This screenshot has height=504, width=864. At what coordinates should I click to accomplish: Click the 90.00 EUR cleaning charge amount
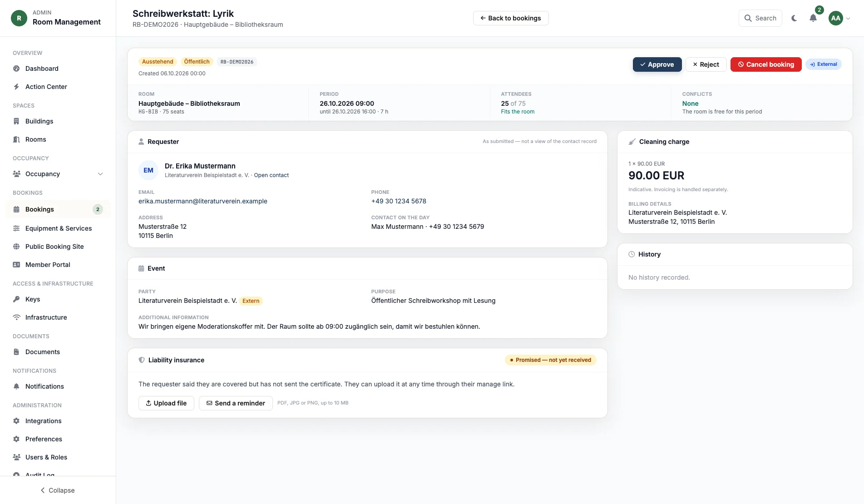pos(656,176)
